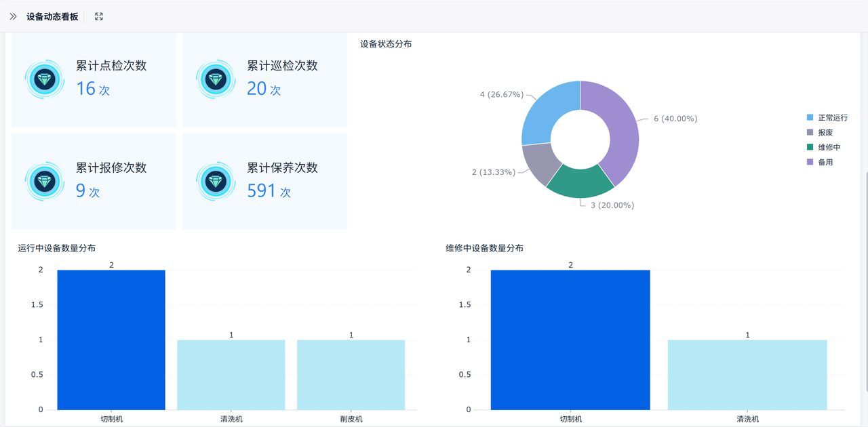Click the diamond icon in 累计巡检次数 card
Screen dimensions: 868x427
[x=216, y=79]
